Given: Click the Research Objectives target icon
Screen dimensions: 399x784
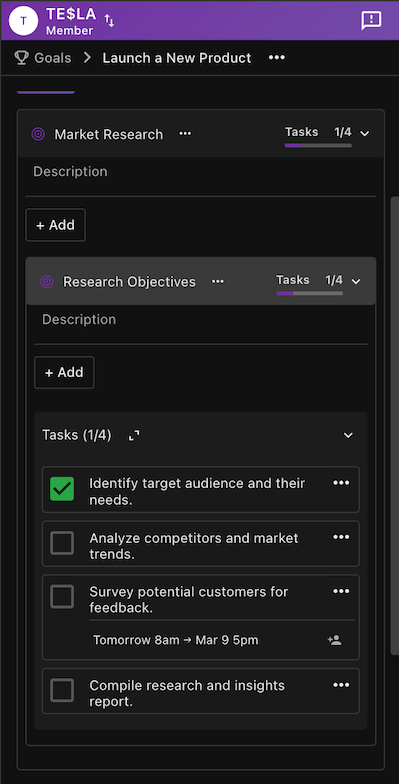Looking at the screenshot, I should coord(46,282).
